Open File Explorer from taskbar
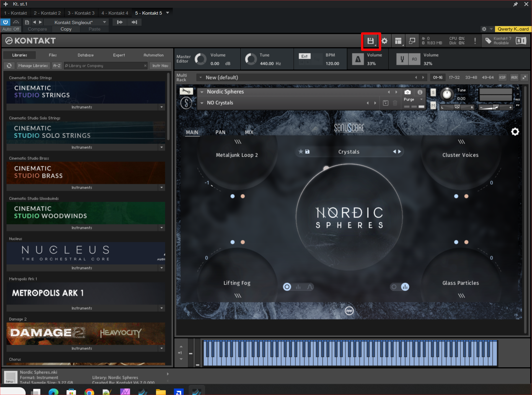This screenshot has width=532, height=395. 161,392
